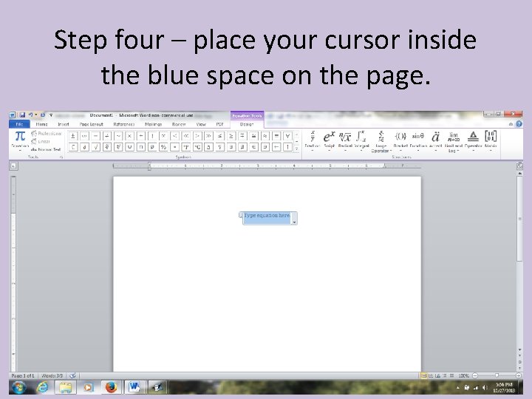The height and width of the screenshot is (399, 532).
Task: Open the Equation gallery dropdown
Action: pos(20,141)
